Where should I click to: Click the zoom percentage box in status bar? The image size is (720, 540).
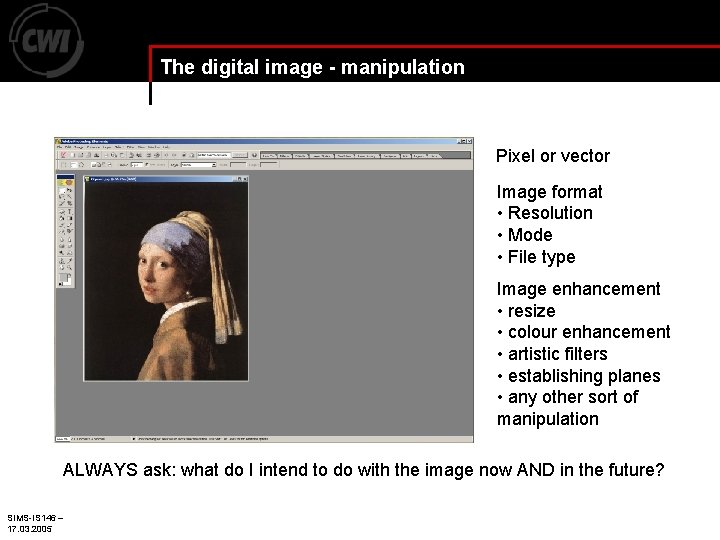tap(62, 439)
